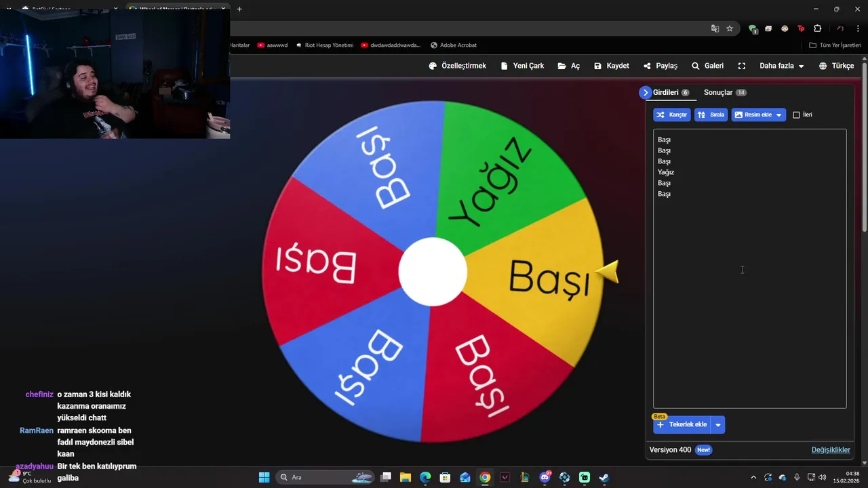Click the Google Translate icon in address bar
Image resolution: width=868 pixels, height=488 pixels.
coord(715,28)
